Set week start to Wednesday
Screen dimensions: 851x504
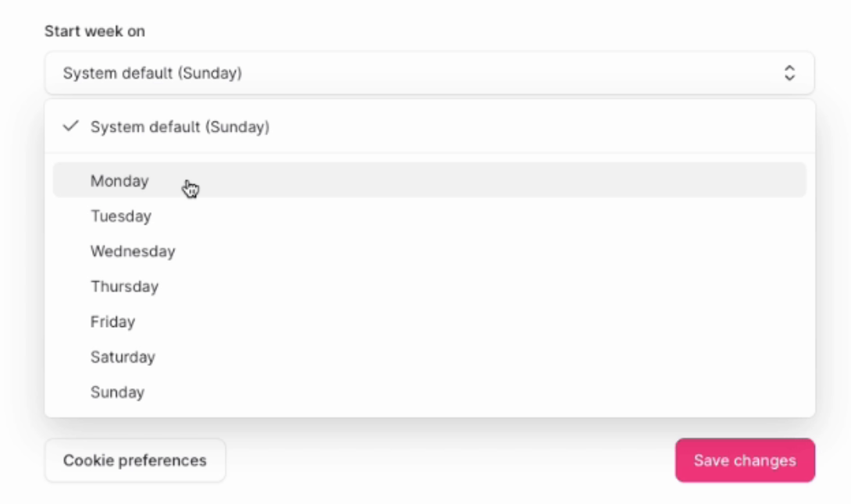coord(133,251)
